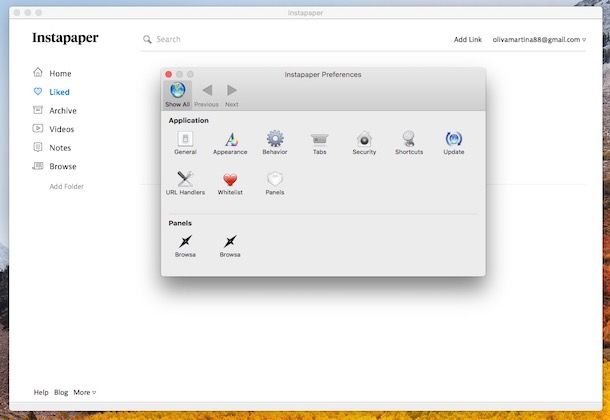
Task: Click the Instapaper logo
Action: pyautogui.click(x=65, y=38)
